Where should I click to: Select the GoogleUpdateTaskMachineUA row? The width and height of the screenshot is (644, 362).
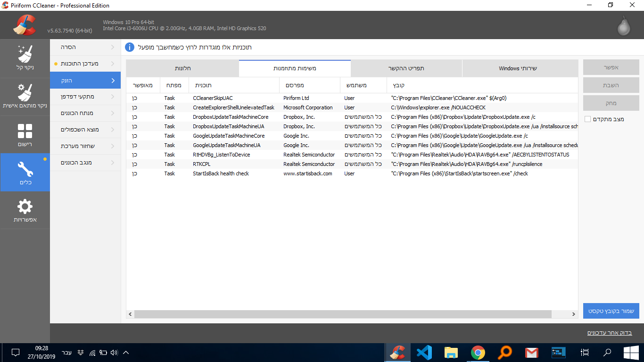(x=352, y=145)
